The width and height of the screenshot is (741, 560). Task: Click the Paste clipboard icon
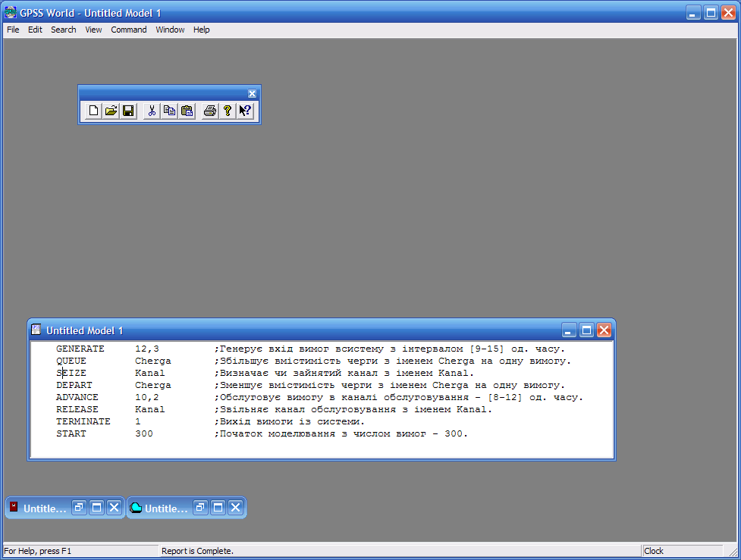(x=187, y=111)
